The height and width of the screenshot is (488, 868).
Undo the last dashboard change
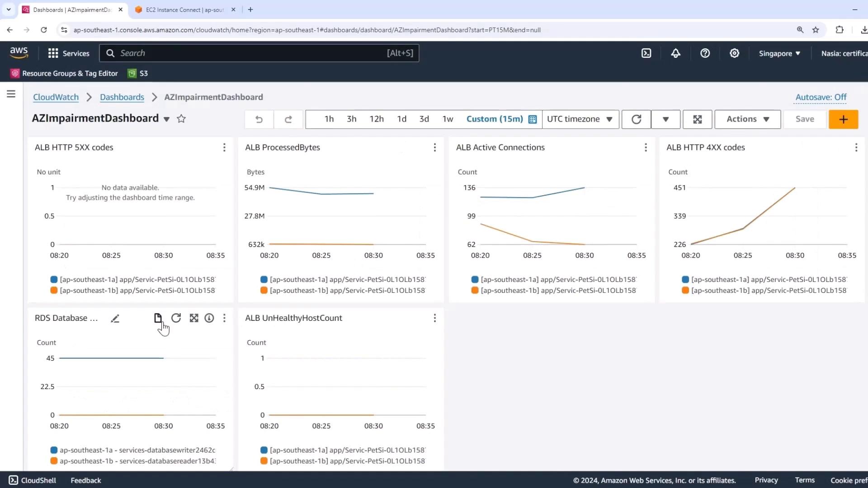(x=259, y=119)
